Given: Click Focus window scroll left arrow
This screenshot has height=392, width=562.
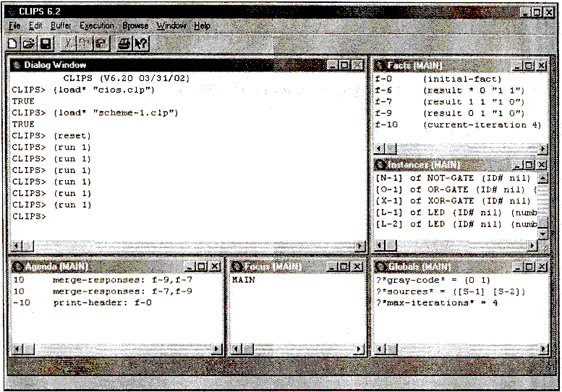Looking at the screenshot, I should [237, 349].
